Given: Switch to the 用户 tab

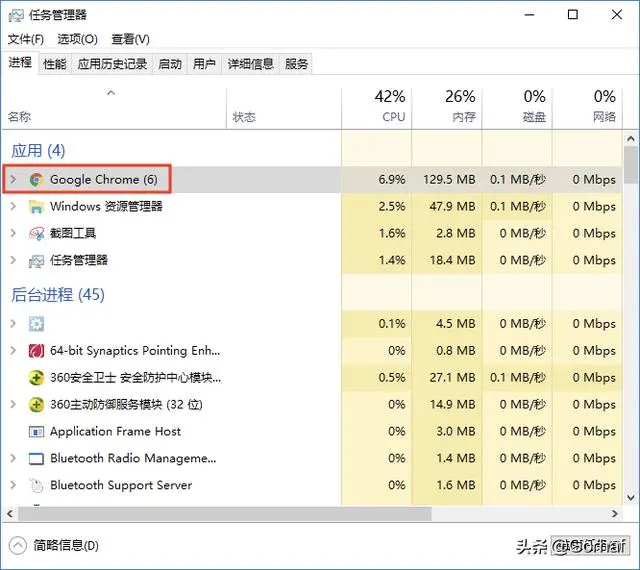Looking at the screenshot, I should tap(204, 64).
